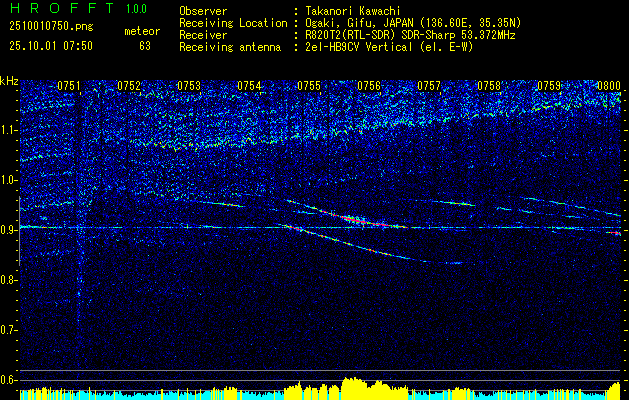
Task: Click the R820T2(RTL-SDR) receiver text
Action: [x=410, y=35]
